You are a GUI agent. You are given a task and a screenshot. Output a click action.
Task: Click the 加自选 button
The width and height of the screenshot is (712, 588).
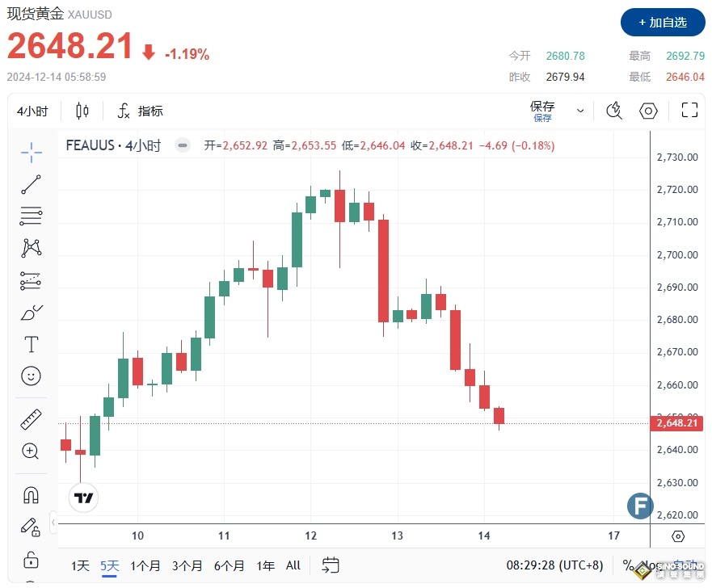[x=663, y=23]
